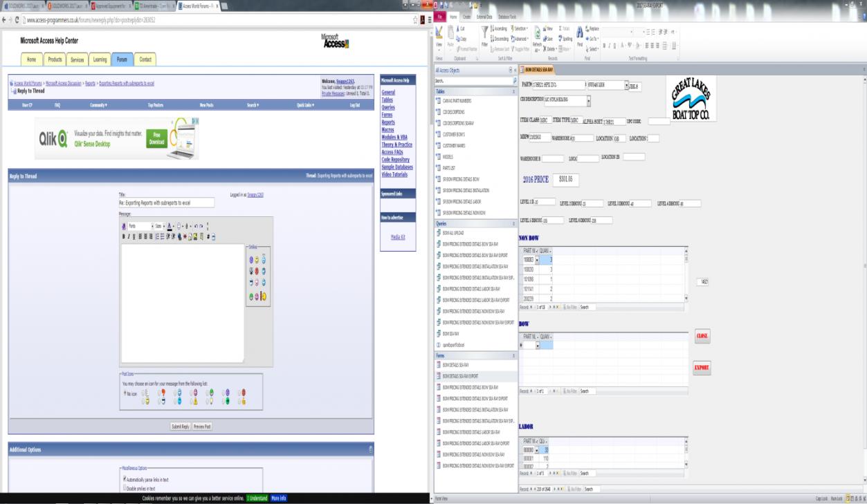Click the EXPORT button on the form
867x504 pixels.
[x=702, y=367]
